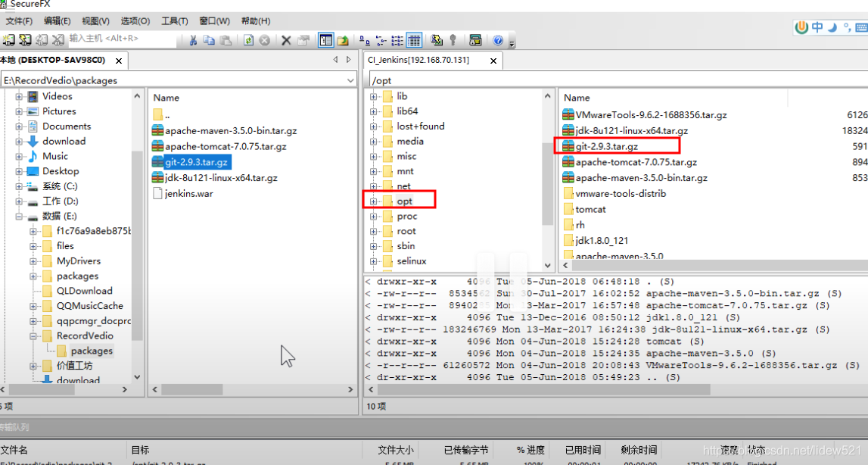Click the Delete X icon
This screenshot has width=868, height=465.
(286, 40)
